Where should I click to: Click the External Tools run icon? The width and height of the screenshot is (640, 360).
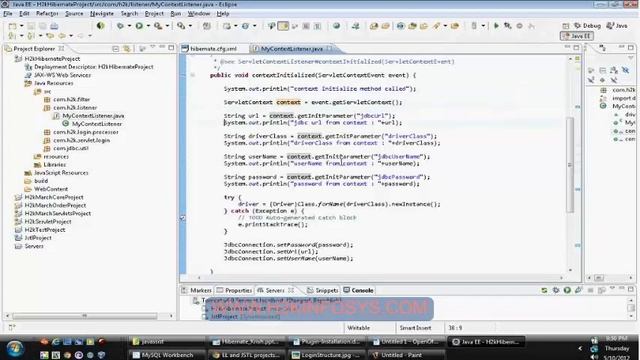pyautogui.click(x=158, y=26)
